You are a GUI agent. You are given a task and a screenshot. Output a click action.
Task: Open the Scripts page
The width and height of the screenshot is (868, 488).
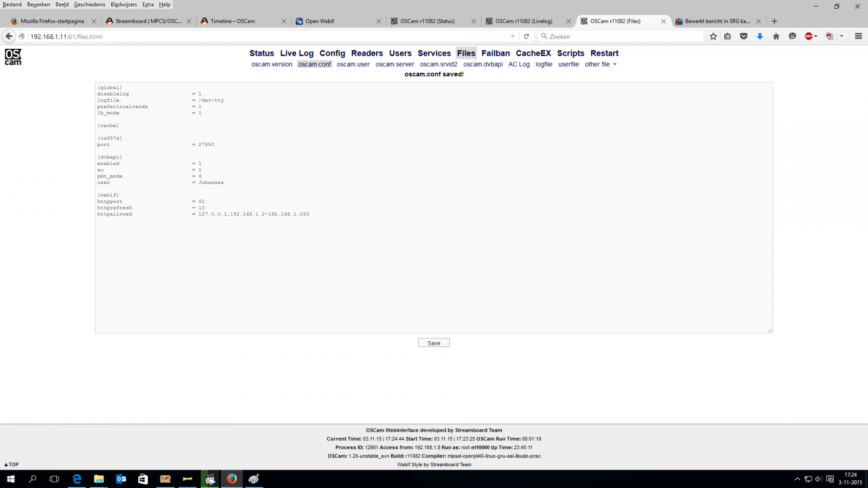[x=571, y=53]
